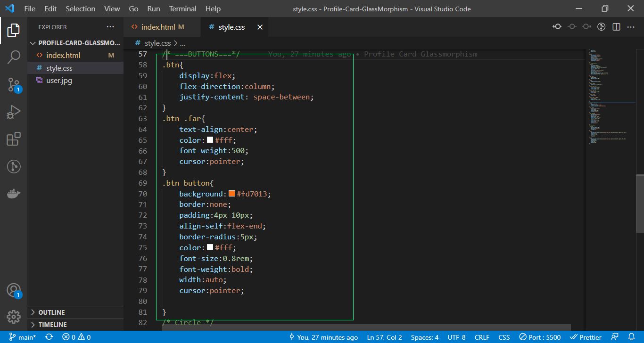Viewport: 644px width, 343px height.
Task: Change CRLF end of line sequence
Action: coord(482,337)
